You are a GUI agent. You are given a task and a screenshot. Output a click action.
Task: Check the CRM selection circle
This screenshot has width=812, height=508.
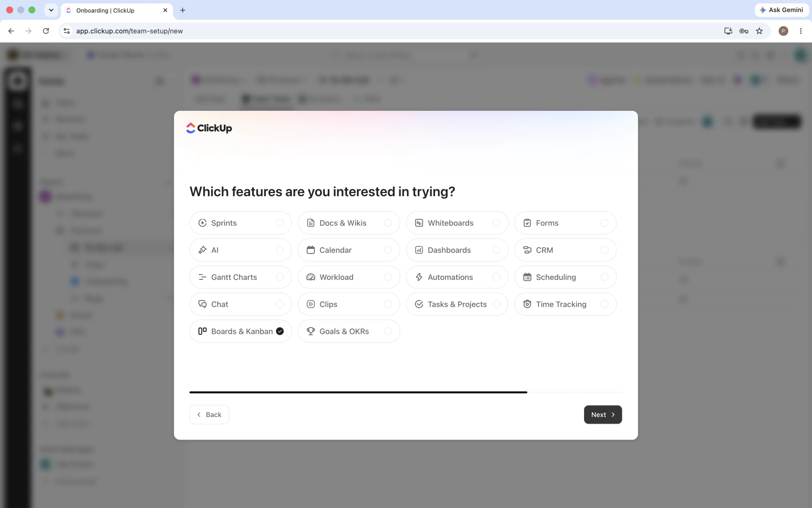pyautogui.click(x=604, y=250)
